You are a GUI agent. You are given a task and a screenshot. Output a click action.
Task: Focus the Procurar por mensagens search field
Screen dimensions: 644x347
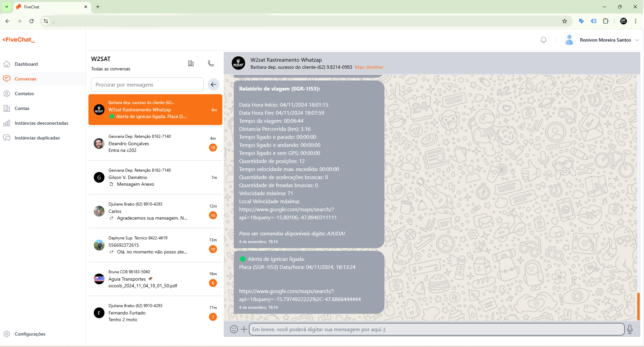(x=147, y=84)
